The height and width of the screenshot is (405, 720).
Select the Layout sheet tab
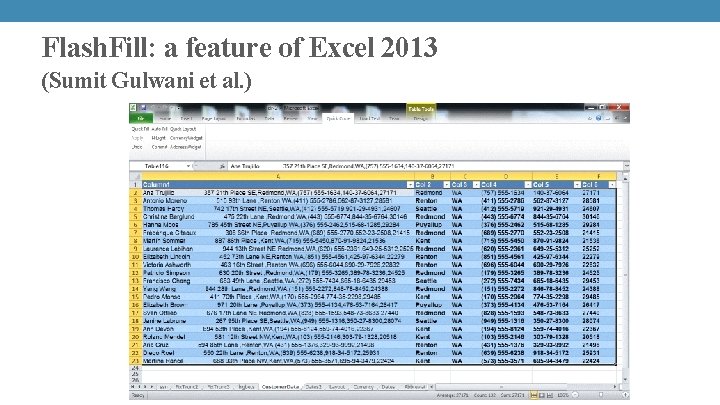click(337, 387)
